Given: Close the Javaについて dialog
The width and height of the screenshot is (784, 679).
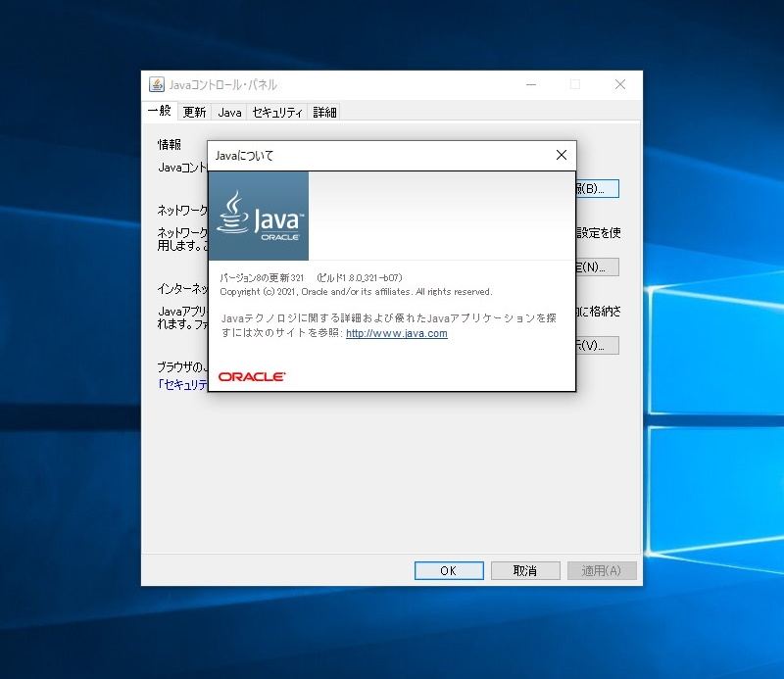Looking at the screenshot, I should click(561, 155).
